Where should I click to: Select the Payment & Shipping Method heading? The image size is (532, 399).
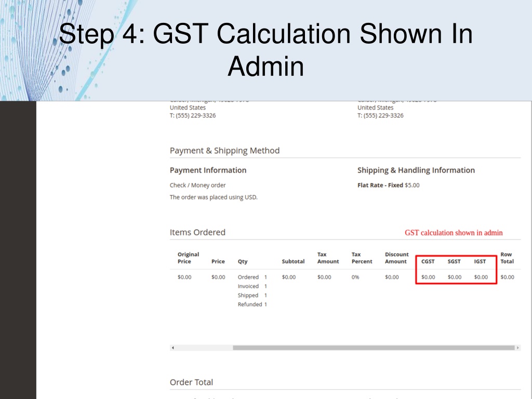pos(224,151)
